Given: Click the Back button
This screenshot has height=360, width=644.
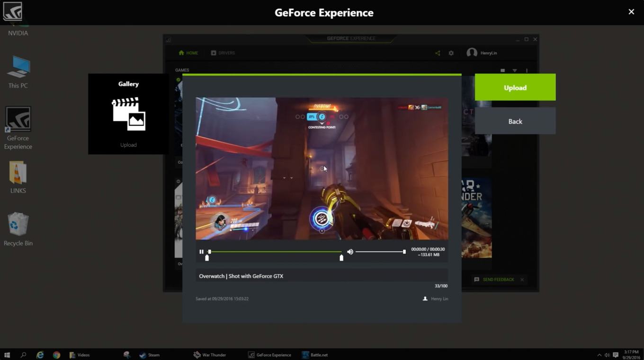Looking at the screenshot, I should tap(515, 121).
